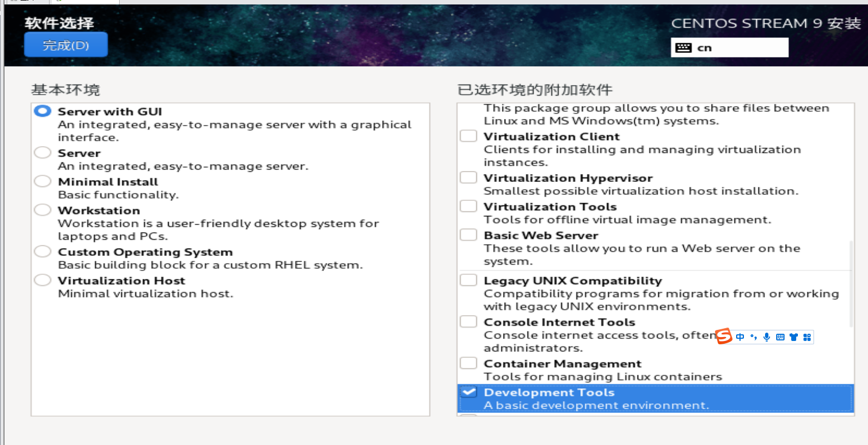Open the cn keyboard layout selector
Screen dimensions: 868x445
tap(729, 47)
